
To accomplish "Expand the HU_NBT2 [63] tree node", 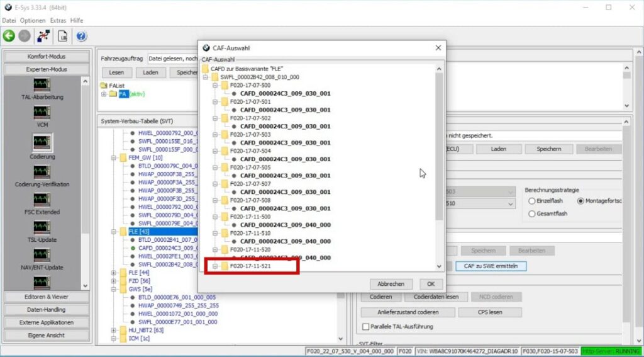I will click(114, 330).
